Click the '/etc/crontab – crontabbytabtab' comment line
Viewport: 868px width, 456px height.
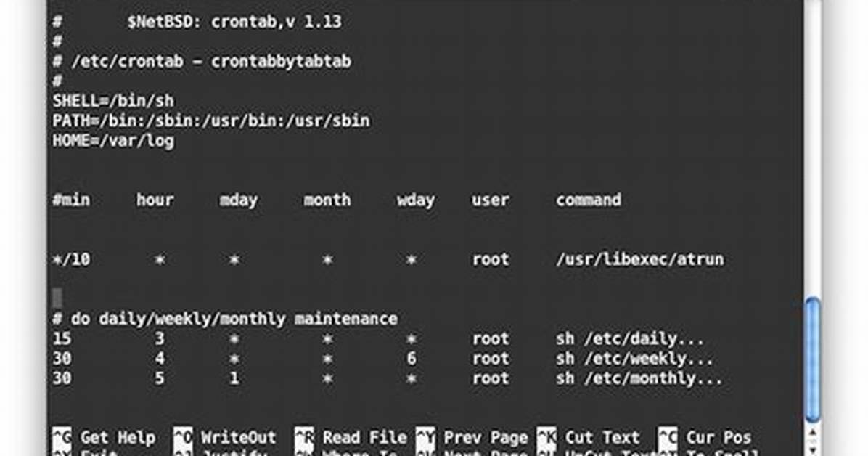[x=202, y=61]
